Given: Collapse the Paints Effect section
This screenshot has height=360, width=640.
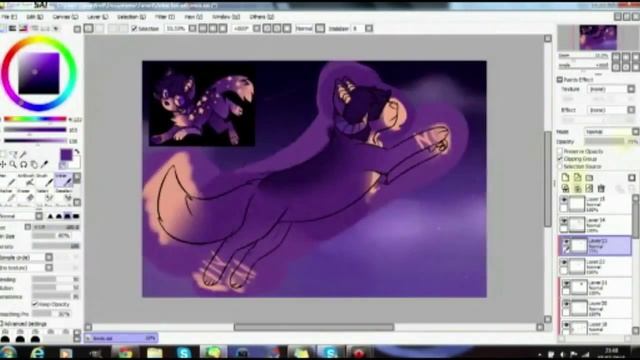Looking at the screenshot, I should 560,80.
